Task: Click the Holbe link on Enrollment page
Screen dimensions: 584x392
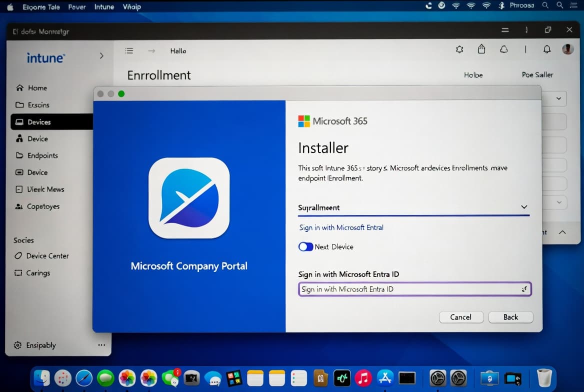Action: tap(473, 75)
